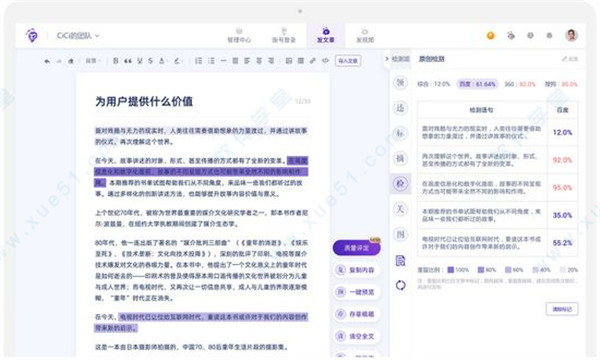
Task: Click the 清除标记 button
Action: (x=562, y=309)
